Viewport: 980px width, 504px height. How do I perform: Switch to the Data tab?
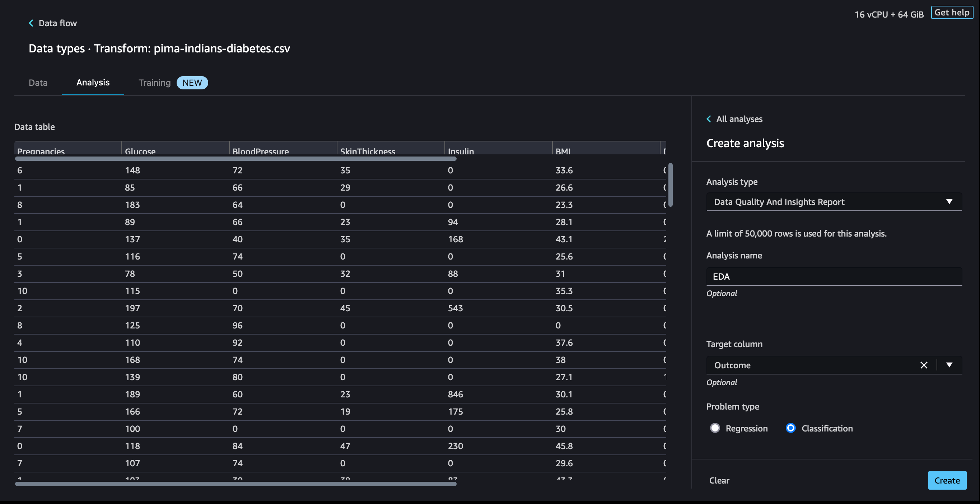38,83
